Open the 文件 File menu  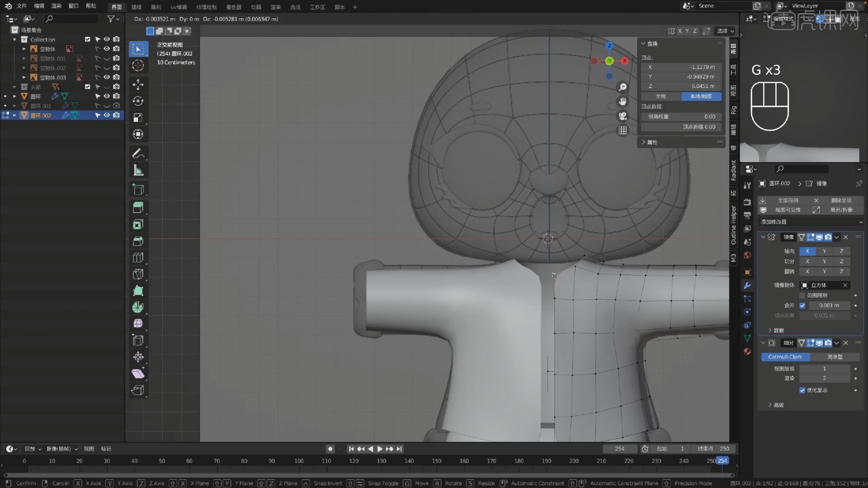22,6
